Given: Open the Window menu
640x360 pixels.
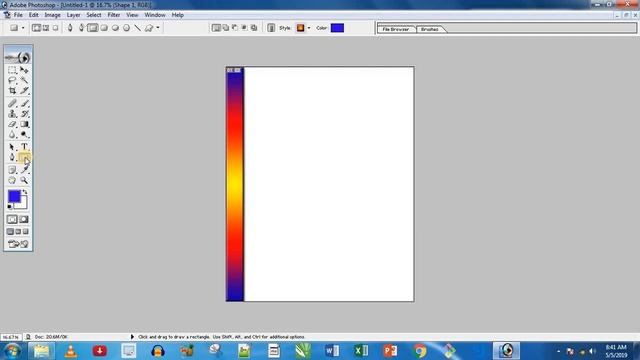Looking at the screenshot, I should [x=155, y=15].
